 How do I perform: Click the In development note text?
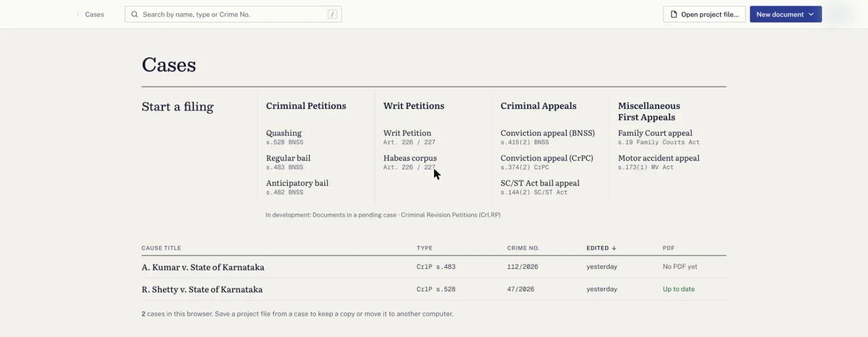pyautogui.click(x=383, y=215)
